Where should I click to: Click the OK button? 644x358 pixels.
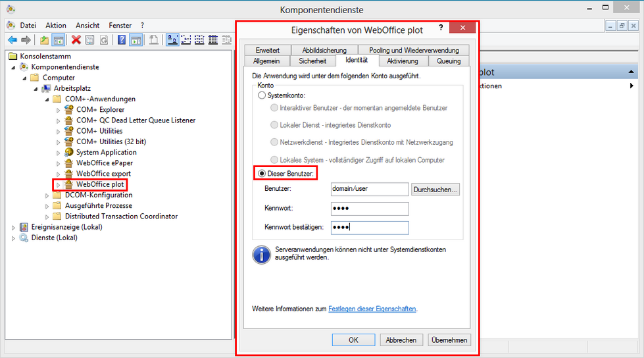(x=354, y=340)
